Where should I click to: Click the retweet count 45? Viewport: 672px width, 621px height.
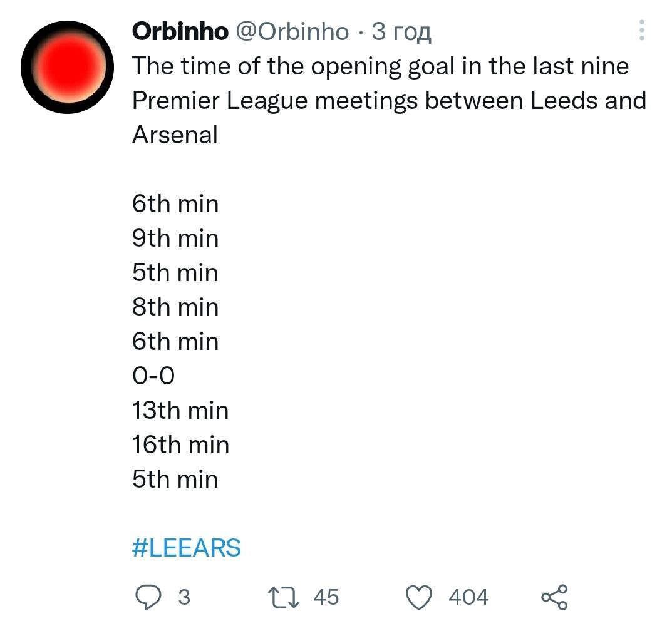pos(326,597)
